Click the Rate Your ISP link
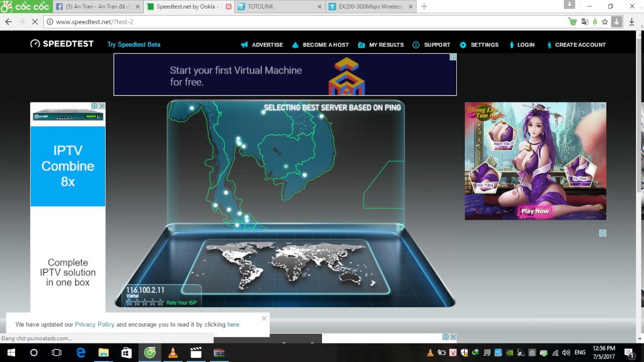This screenshot has width=644, height=362. (181, 303)
